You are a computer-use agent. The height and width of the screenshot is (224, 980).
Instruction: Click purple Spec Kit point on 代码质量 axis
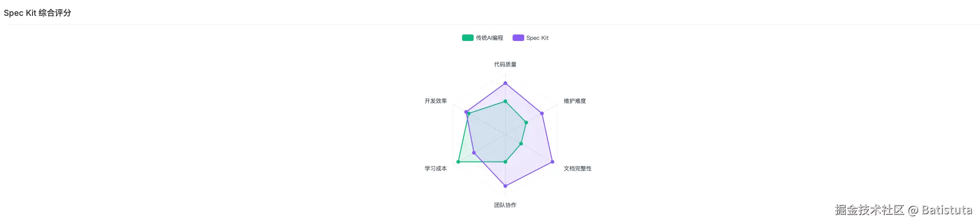pos(505,83)
